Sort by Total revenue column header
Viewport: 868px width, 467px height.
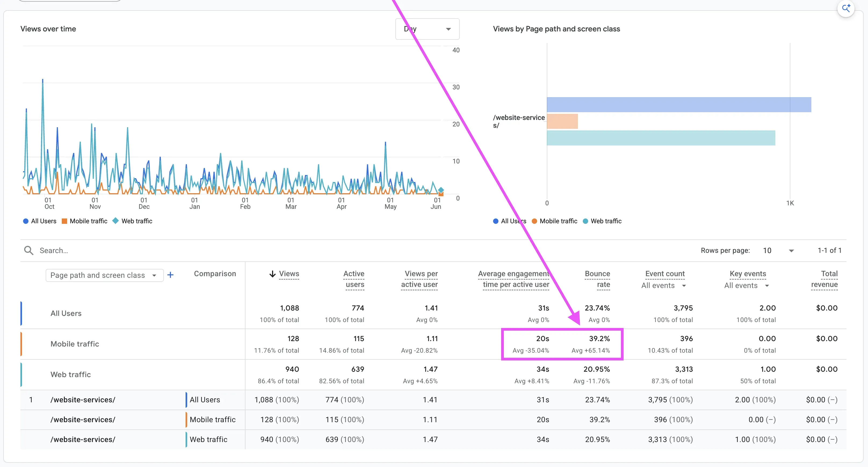[824, 279]
